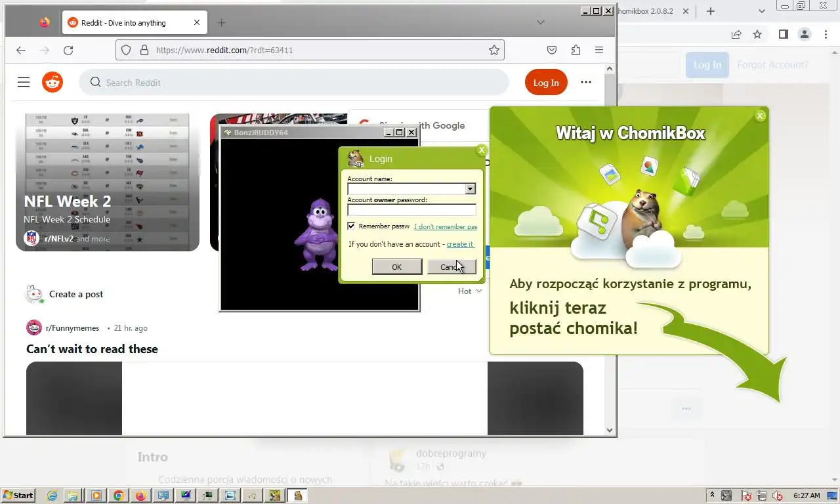The image size is (840, 504).
Task: Click the Account owner password field
Action: pos(411,210)
